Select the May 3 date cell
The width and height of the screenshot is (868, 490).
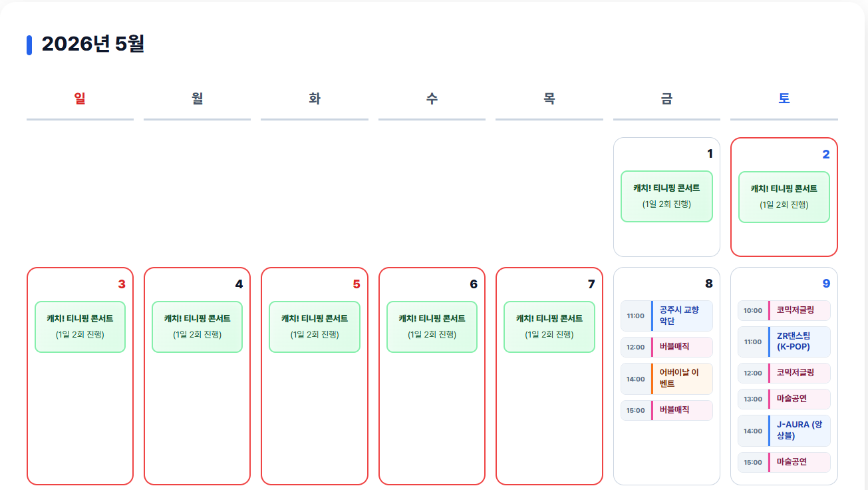tap(80, 376)
